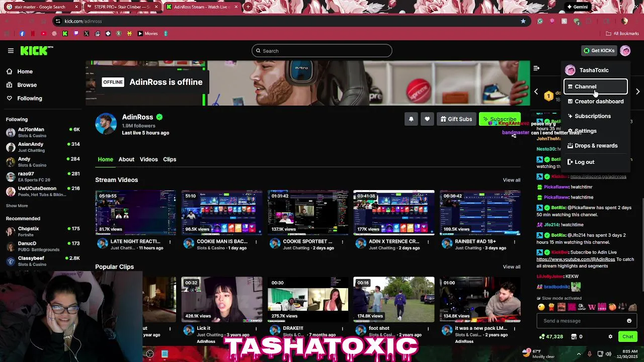The image size is (644, 362).
Task: Open the Gemini button in Chrome
Action: (x=577, y=7)
